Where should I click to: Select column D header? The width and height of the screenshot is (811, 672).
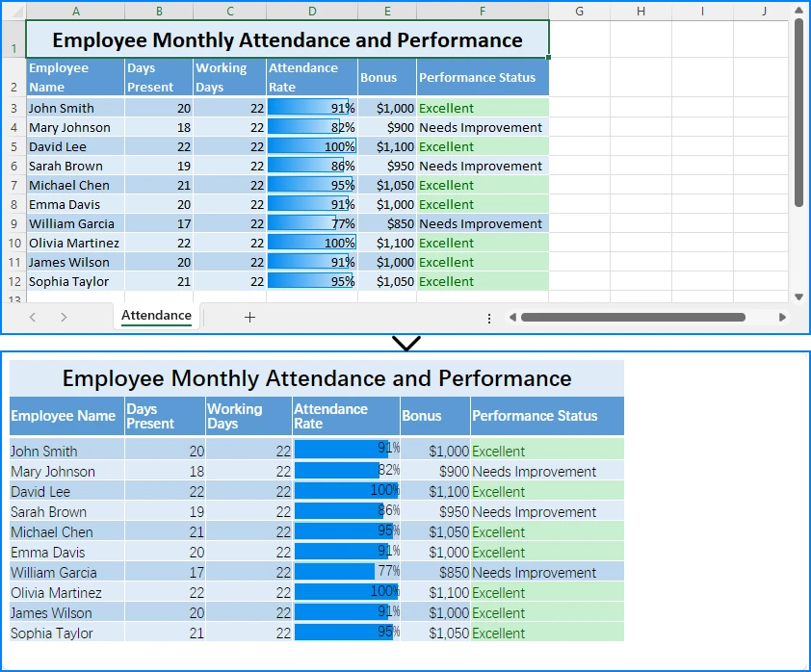coord(312,11)
